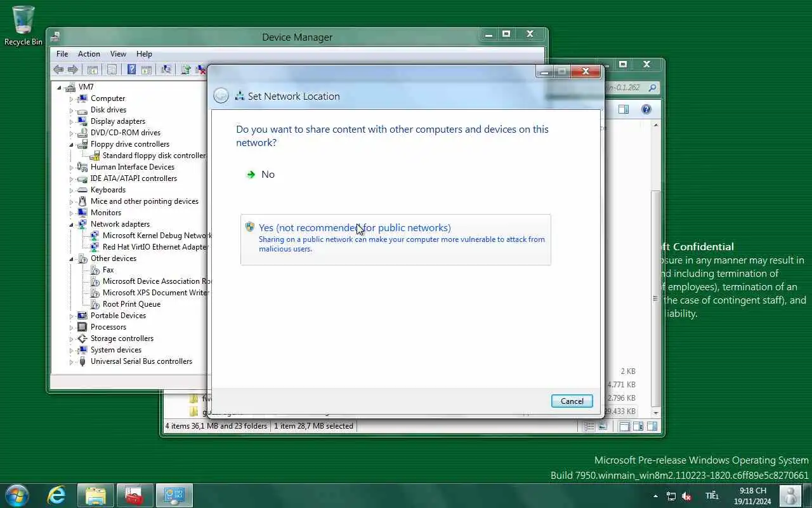This screenshot has width=812, height=508.
Task: Click Device Manager's blue Help toolbar icon
Action: [x=131, y=70]
